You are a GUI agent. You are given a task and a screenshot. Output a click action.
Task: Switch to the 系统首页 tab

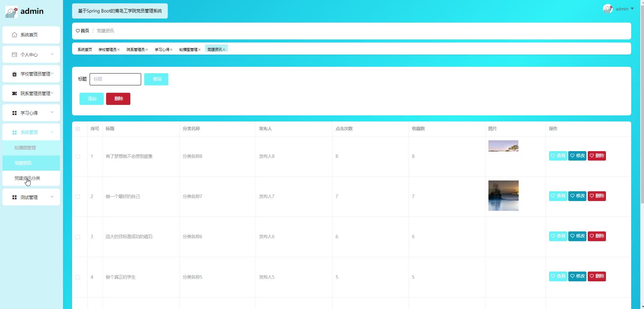[85, 50]
